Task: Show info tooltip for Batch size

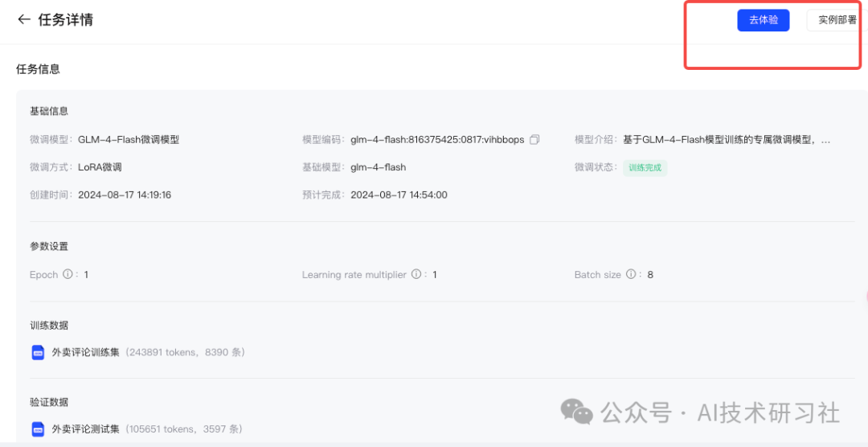Action: click(631, 274)
